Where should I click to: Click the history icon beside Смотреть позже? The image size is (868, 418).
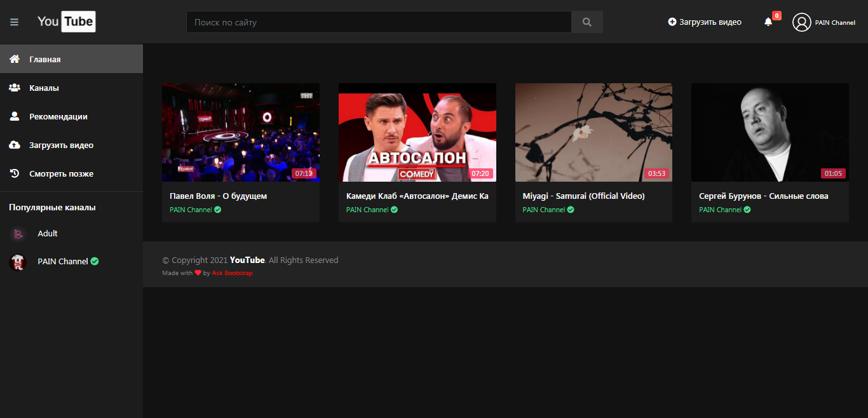pos(14,173)
